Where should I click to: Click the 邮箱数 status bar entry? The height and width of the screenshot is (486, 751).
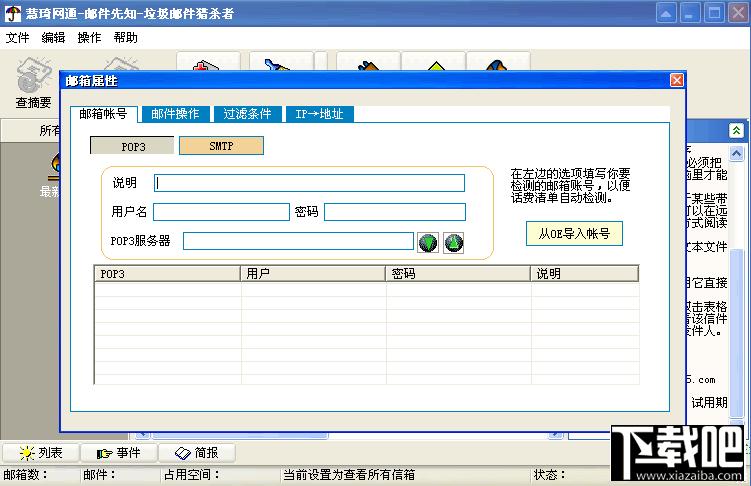25,475
